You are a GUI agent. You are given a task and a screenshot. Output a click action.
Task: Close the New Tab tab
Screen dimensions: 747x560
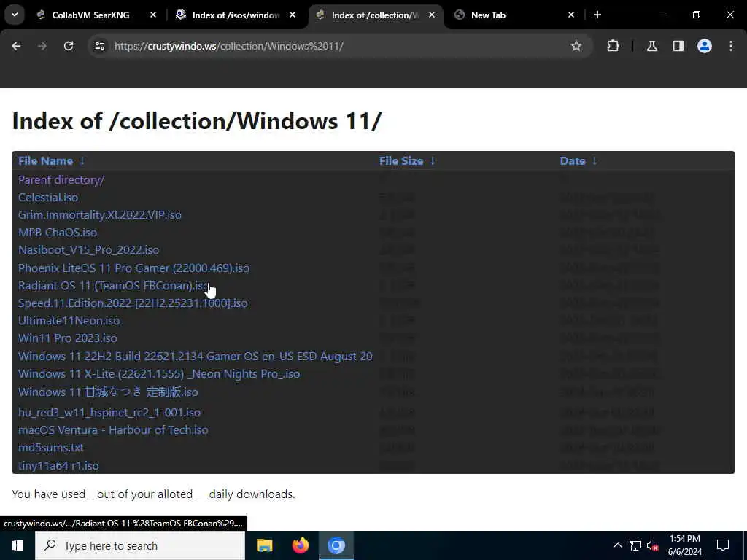[x=571, y=15]
